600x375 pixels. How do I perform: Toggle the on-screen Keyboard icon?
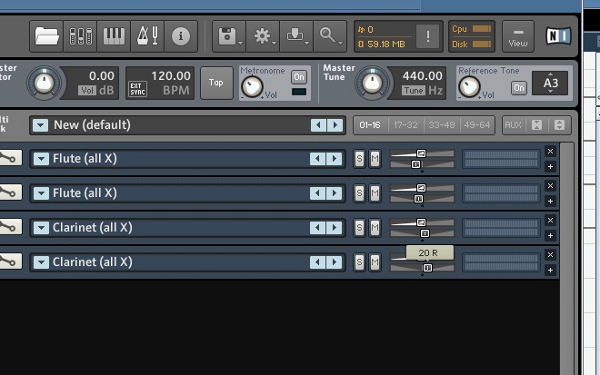click(114, 36)
